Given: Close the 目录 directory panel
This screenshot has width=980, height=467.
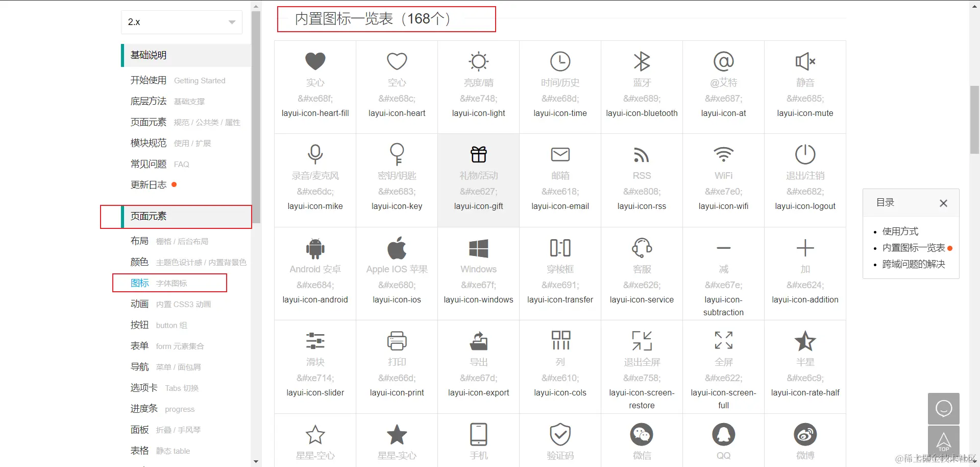Looking at the screenshot, I should tap(943, 203).
